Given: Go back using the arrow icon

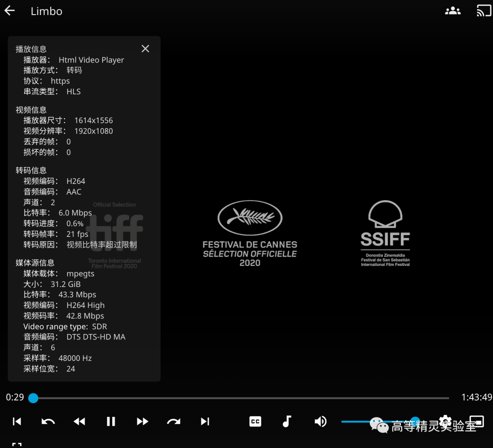Looking at the screenshot, I should tap(10, 11).
